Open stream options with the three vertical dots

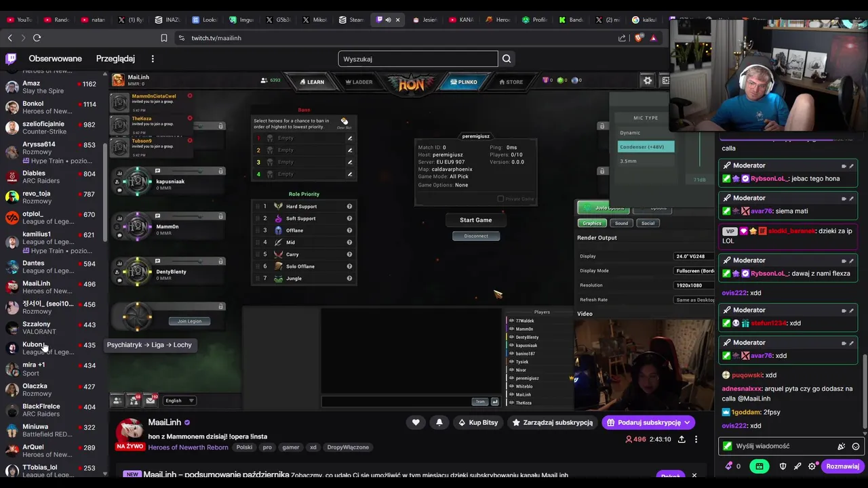(696, 439)
